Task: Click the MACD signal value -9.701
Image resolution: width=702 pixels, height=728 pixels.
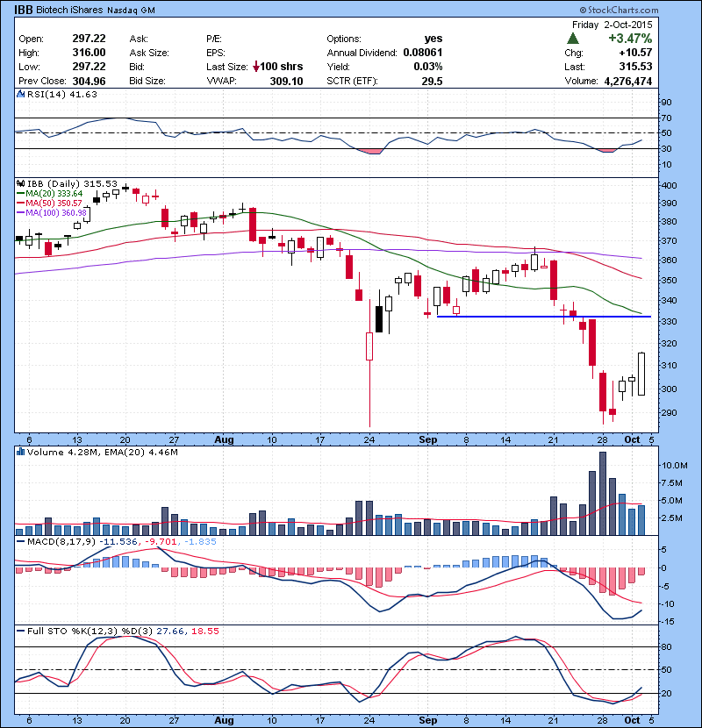Action: click(161, 541)
